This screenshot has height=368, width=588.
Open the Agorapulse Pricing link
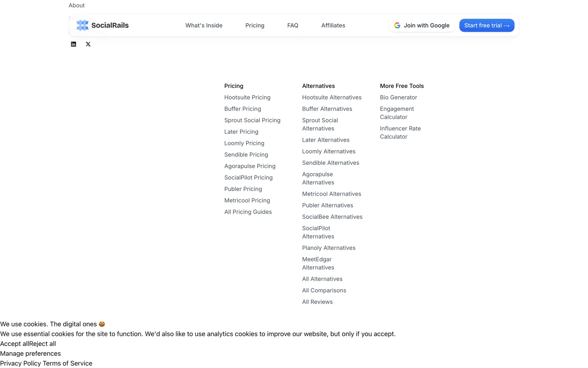[x=250, y=166]
